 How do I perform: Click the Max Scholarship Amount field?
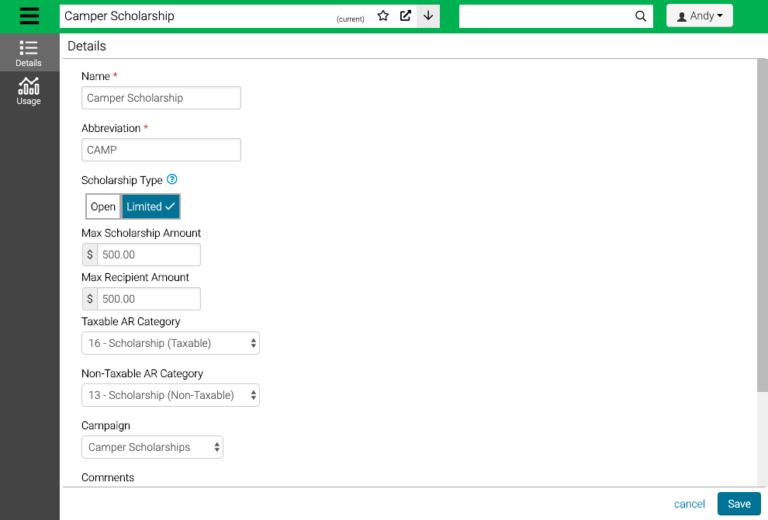coord(149,255)
